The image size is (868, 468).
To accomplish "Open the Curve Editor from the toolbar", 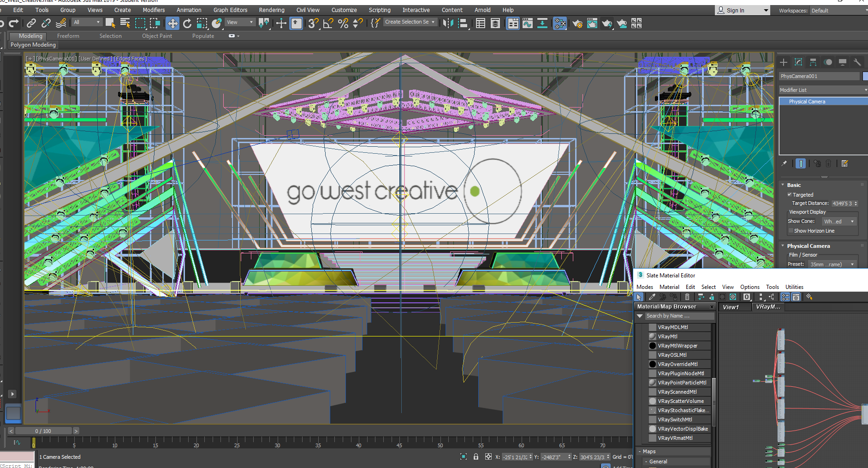I will coord(527,24).
